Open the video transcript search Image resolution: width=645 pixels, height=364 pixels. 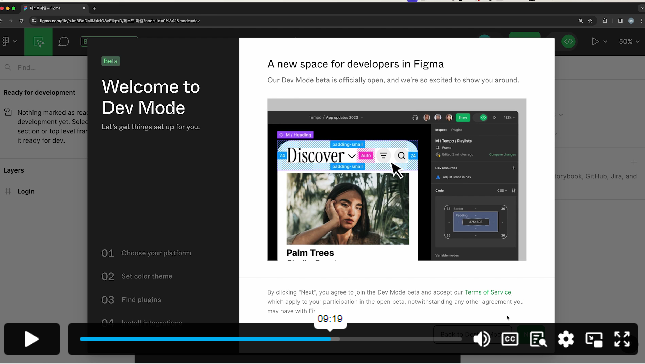(538, 339)
